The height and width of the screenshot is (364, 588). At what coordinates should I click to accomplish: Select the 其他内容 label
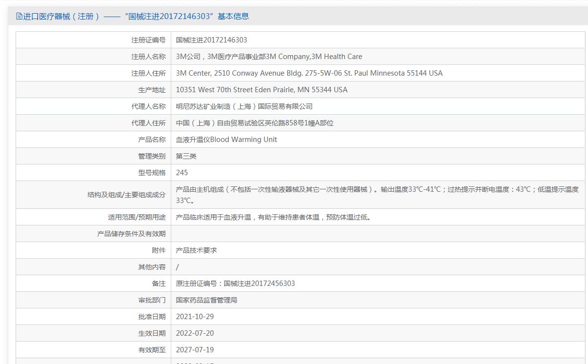click(x=152, y=267)
